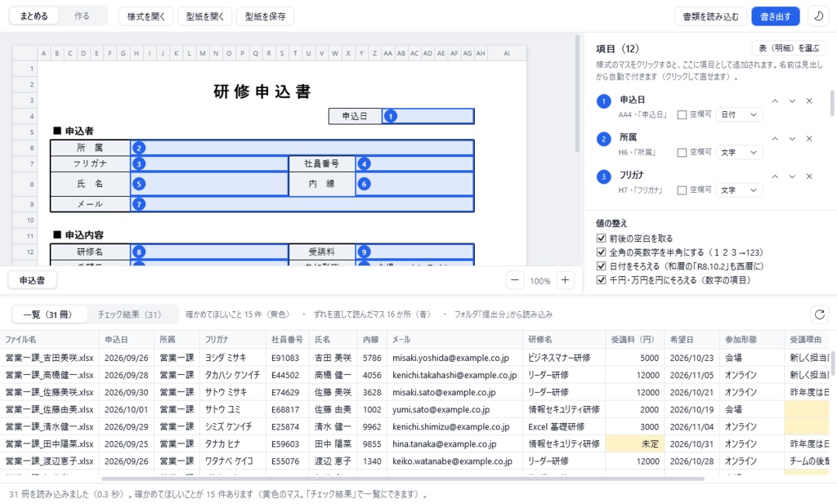
Task: Move 申込日 item up
Action: [775, 100]
